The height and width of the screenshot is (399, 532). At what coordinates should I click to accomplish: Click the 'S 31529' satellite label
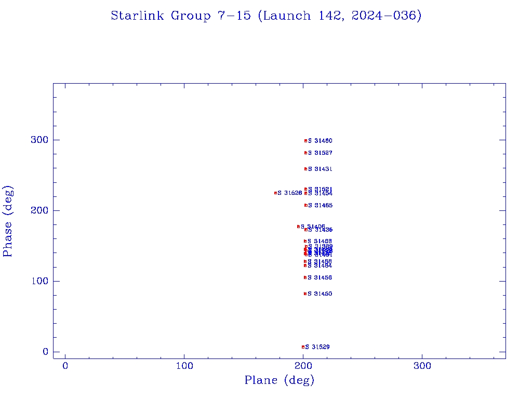[x=317, y=347]
